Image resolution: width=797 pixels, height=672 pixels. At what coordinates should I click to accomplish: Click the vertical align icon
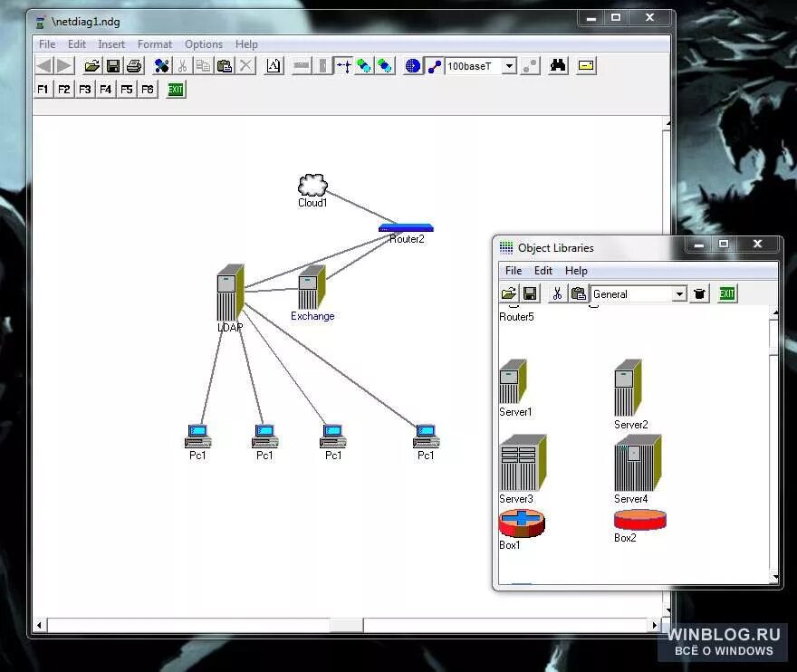(322, 65)
